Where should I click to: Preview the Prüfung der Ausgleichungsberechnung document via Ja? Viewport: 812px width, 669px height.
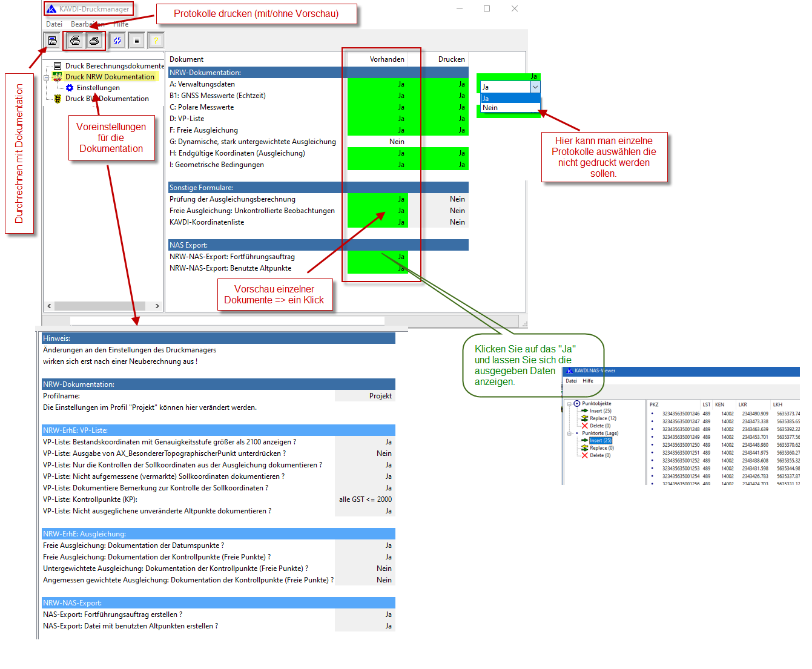tap(401, 199)
